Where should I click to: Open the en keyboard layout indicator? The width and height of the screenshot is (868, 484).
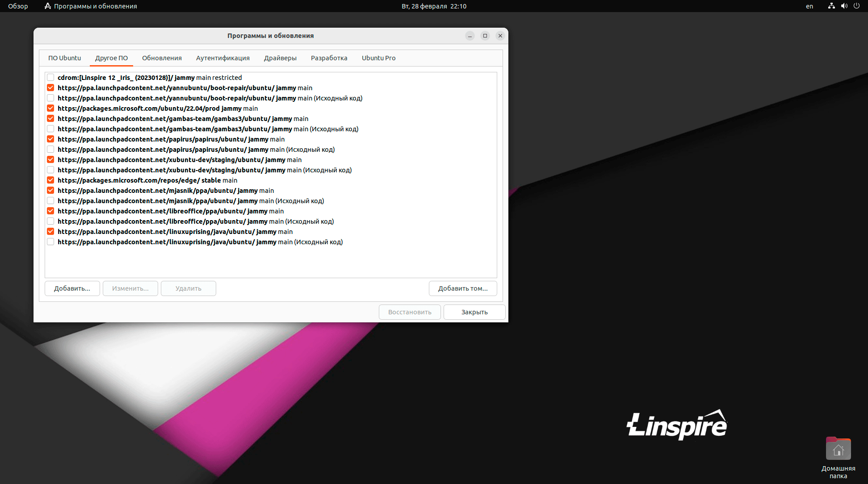[x=809, y=6]
